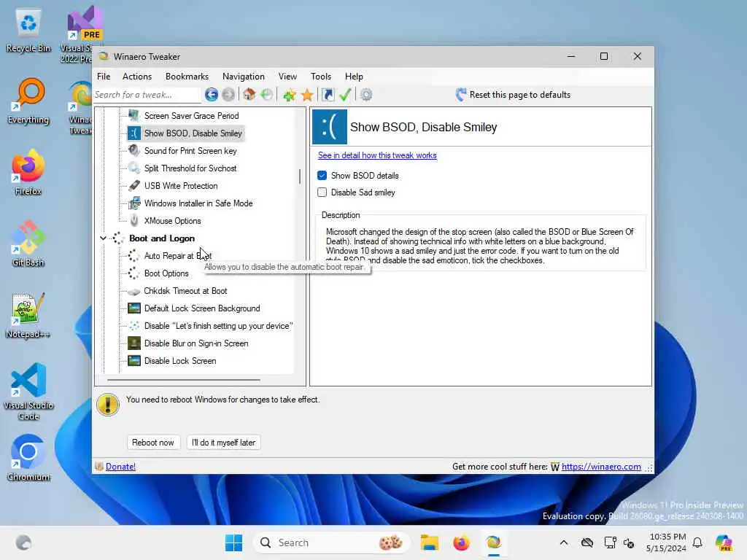Open Visual Studio 2022 Preview desktop icon
Image resolution: width=747 pixels, height=560 pixels.
click(81, 35)
